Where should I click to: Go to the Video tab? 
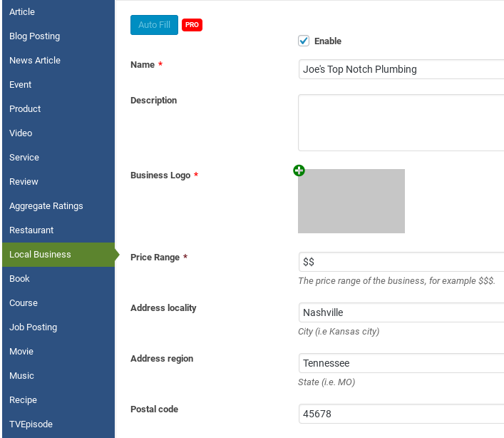point(58,133)
